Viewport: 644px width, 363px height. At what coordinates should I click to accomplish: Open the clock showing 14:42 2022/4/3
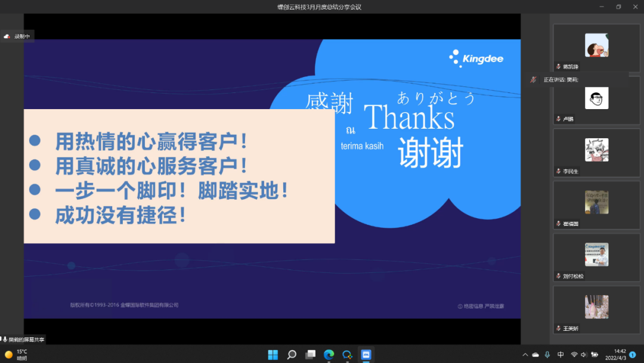tap(615, 355)
